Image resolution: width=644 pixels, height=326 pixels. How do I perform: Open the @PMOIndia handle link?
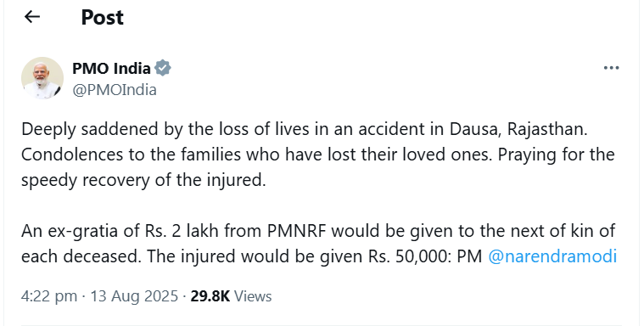[115, 90]
